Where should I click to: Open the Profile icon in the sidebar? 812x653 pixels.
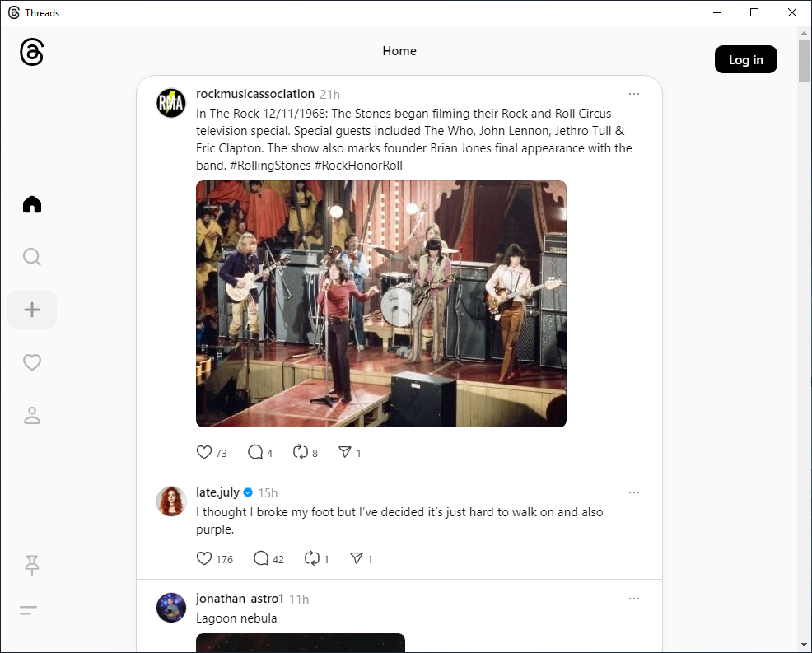(x=31, y=415)
